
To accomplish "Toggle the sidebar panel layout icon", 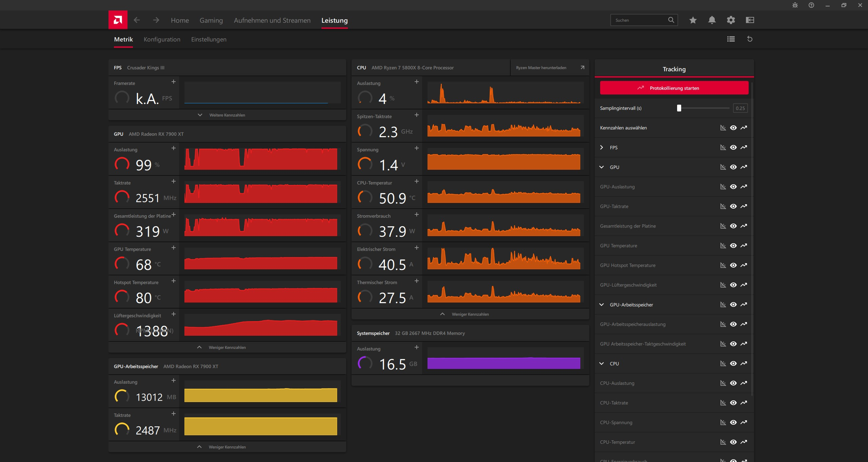I will (750, 20).
